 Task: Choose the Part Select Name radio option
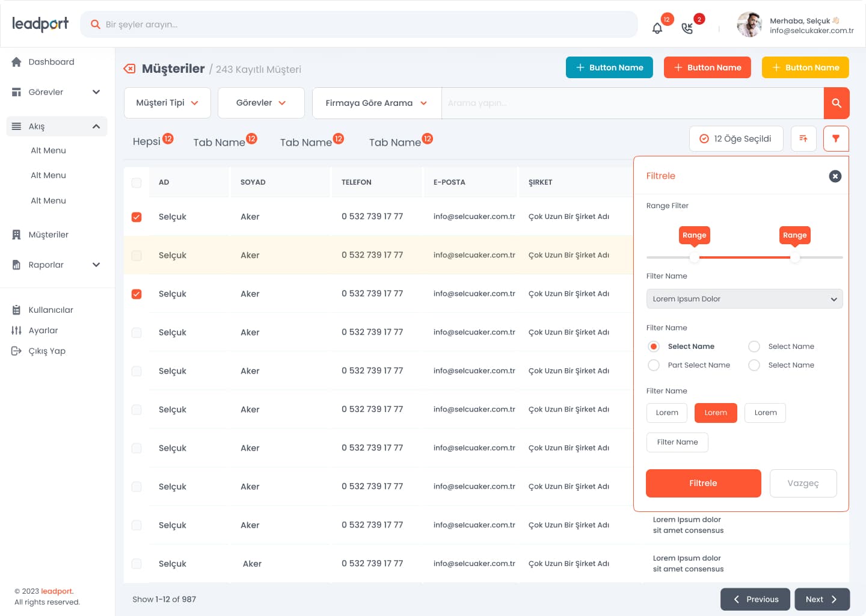pyautogui.click(x=654, y=365)
